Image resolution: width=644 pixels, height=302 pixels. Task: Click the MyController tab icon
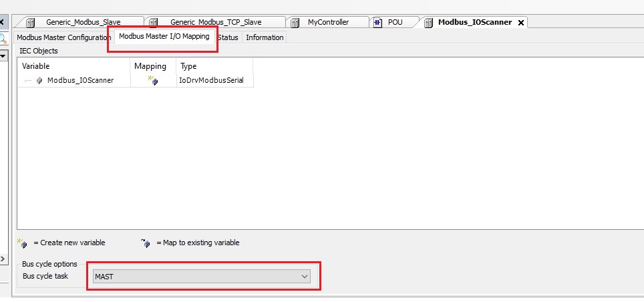click(296, 22)
